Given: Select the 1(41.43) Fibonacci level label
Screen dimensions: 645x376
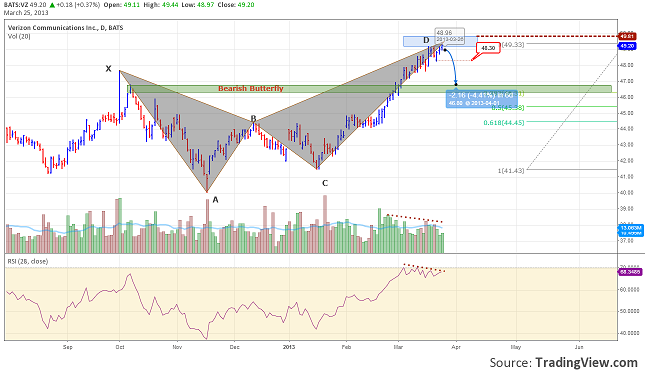Looking at the screenshot, I should tap(511, 170).
